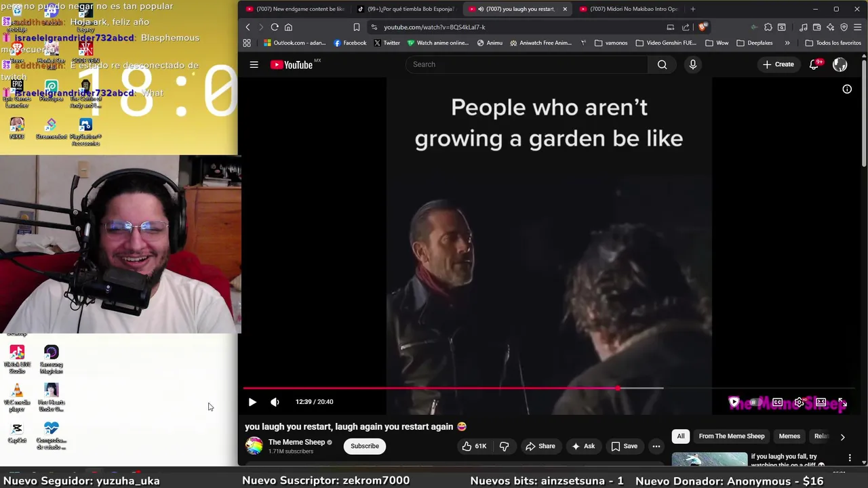Go to the YouTube home logo
The height and width of the screenshot is (488, 868).
292,64
